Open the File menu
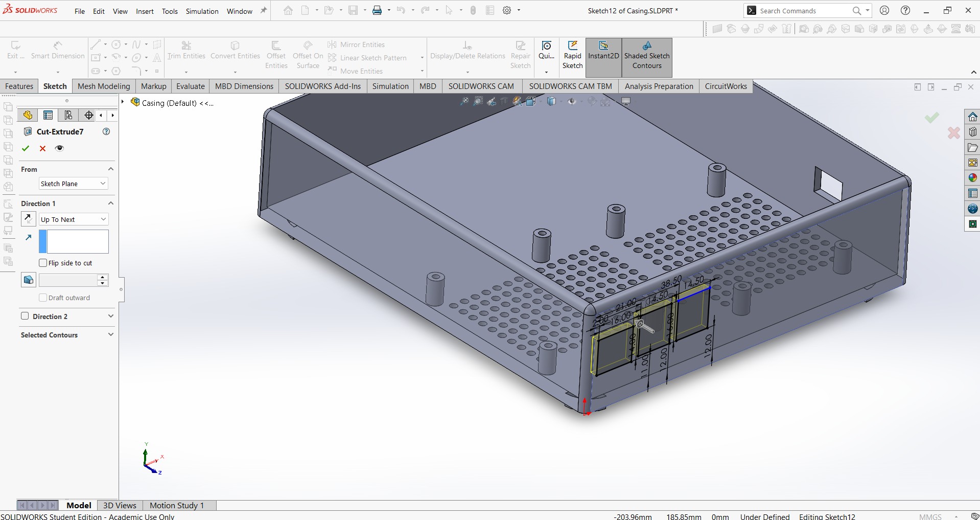 click(x=80, y=11)
